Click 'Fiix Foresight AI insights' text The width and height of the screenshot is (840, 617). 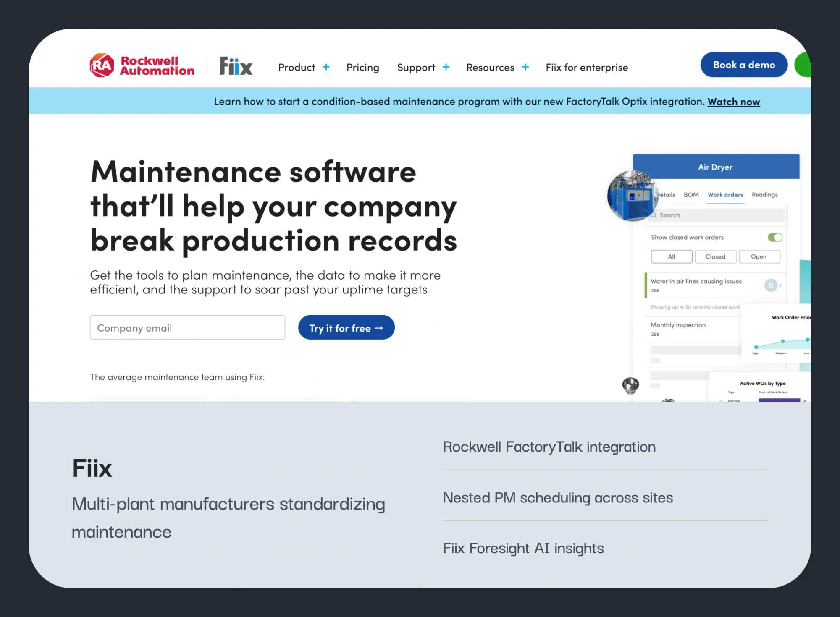point(523,549)
